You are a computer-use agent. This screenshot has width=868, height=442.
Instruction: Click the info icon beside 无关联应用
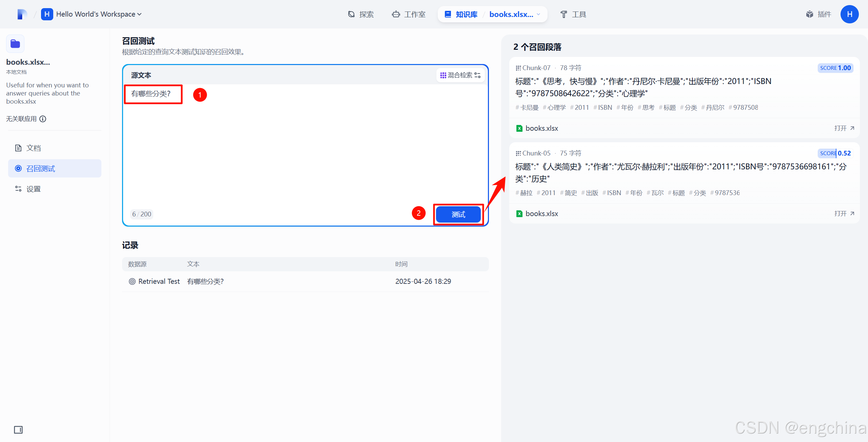click(43, 119)
